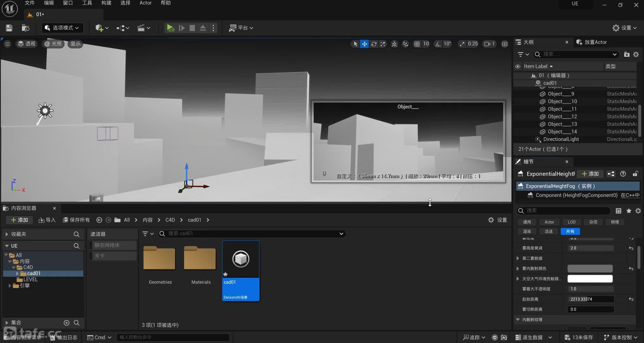Open the content browse icon in main toolbar
Viewport: 644px width, 343px height.
(25, 28)
